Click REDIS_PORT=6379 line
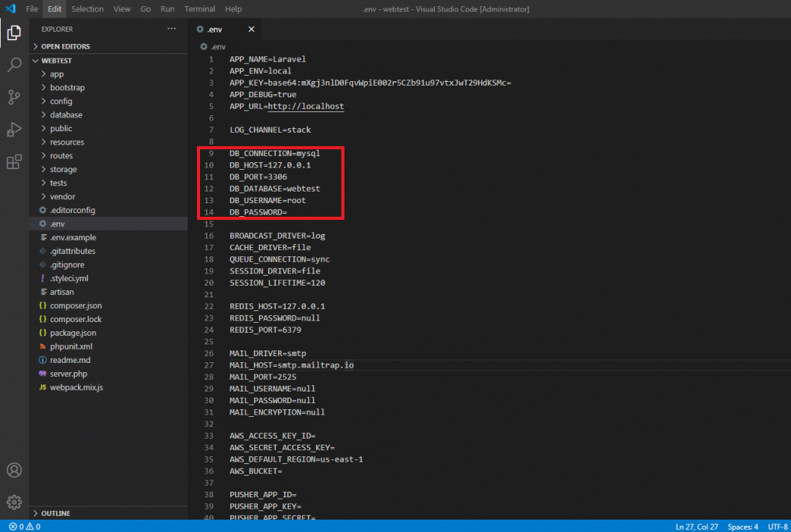This screenshot has width=791, height=532. [x=266, y=330]
